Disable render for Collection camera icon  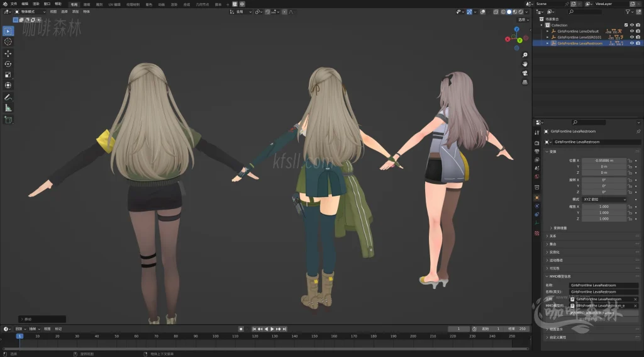tap(638, 25)
